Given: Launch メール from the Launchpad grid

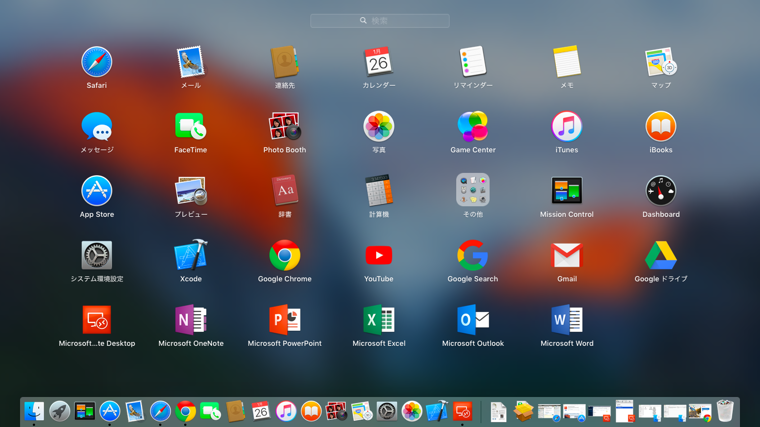Looking at the screenshot, I should coord(190,62).
